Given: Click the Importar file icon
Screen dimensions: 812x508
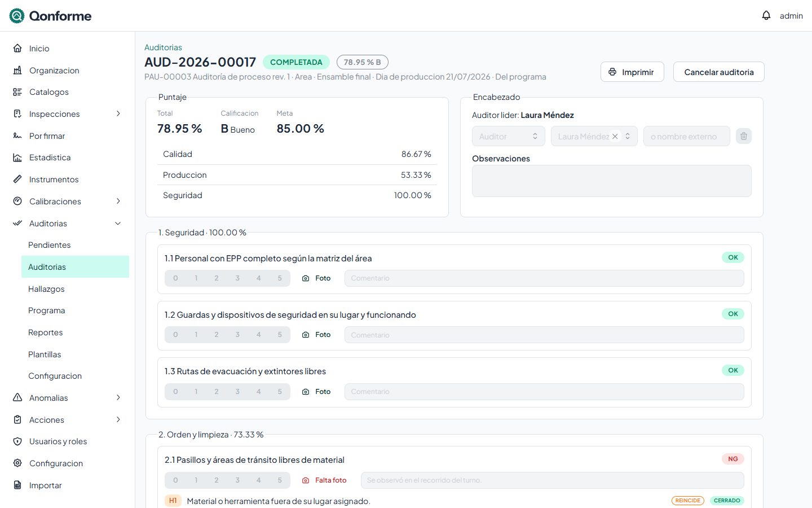Looking at the screenshot, I should pos(17,485).
